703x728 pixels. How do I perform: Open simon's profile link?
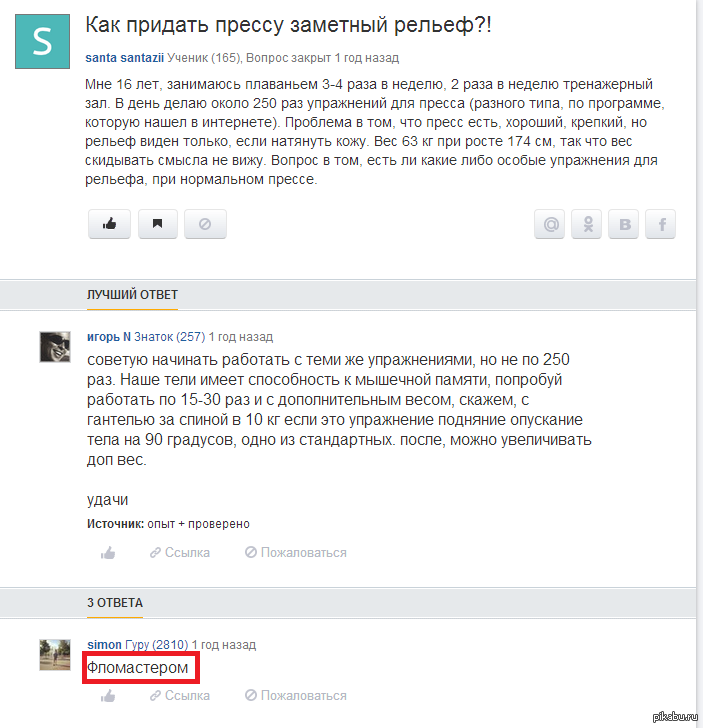point(104,644)
